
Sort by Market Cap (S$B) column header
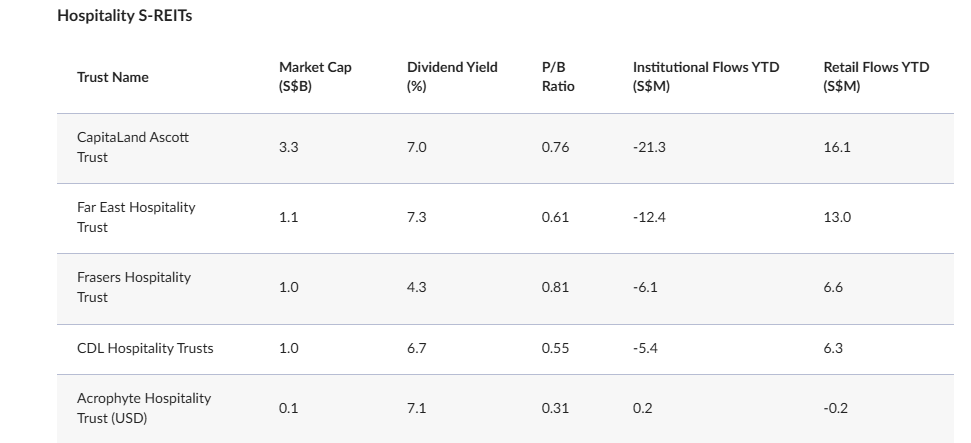click(x=315, y=77)
